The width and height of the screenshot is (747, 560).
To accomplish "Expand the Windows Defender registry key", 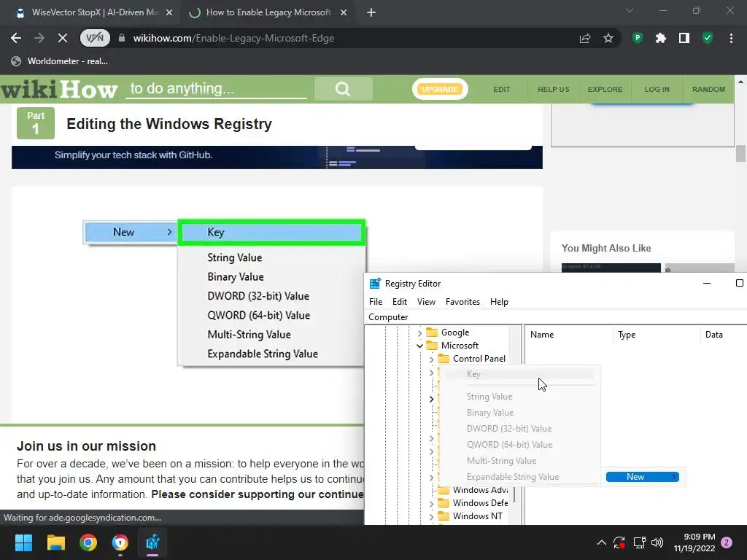I will [432, 503].
